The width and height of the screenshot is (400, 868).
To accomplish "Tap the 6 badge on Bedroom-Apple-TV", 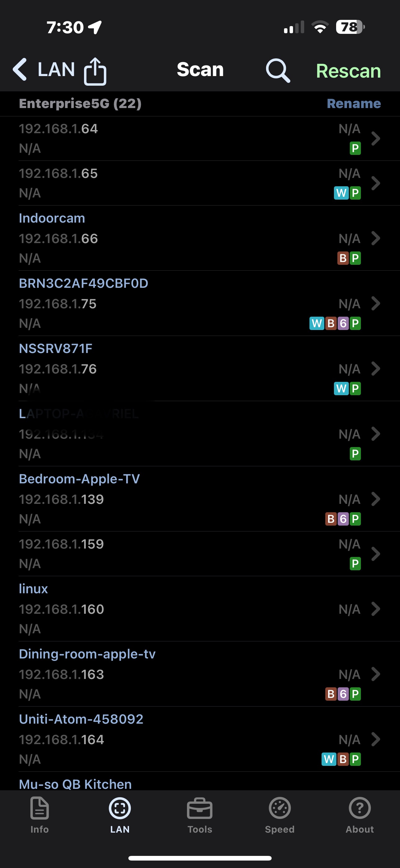I will tap(343, 519).
